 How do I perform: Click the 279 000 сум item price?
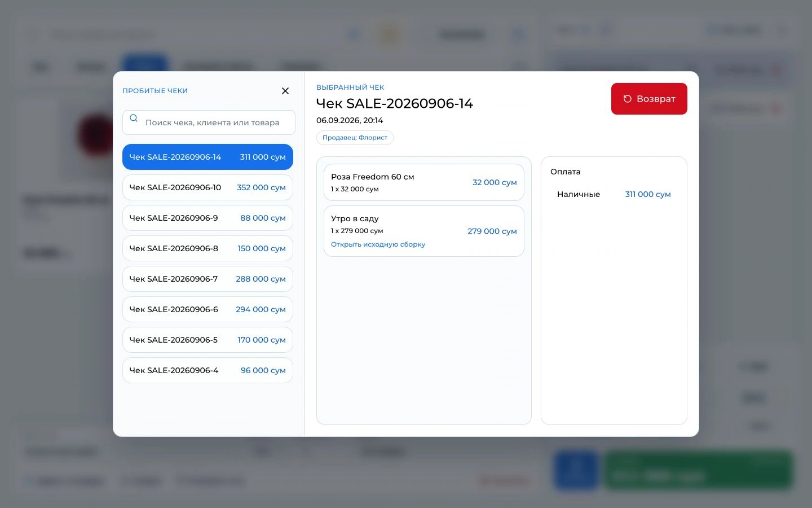pos(492,231)
